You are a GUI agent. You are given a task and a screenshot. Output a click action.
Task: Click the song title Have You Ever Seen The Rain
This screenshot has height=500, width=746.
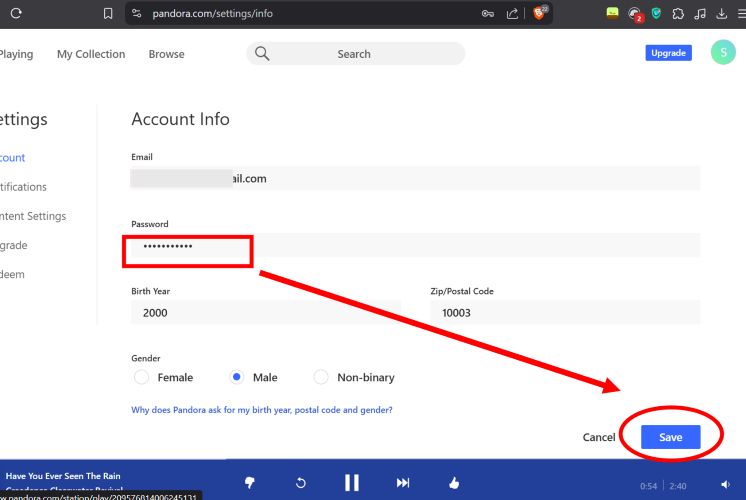(63, 476)
